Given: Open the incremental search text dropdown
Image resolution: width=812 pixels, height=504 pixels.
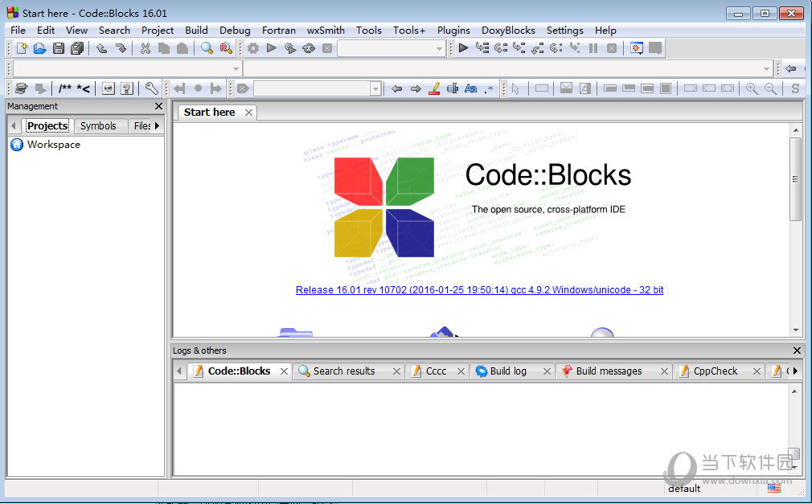Looking at the screenshot, I should [376, 88].
